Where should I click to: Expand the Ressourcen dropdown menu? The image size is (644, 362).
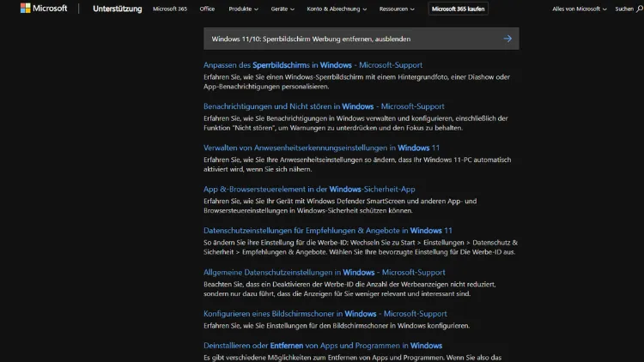[x=397, y=9]
